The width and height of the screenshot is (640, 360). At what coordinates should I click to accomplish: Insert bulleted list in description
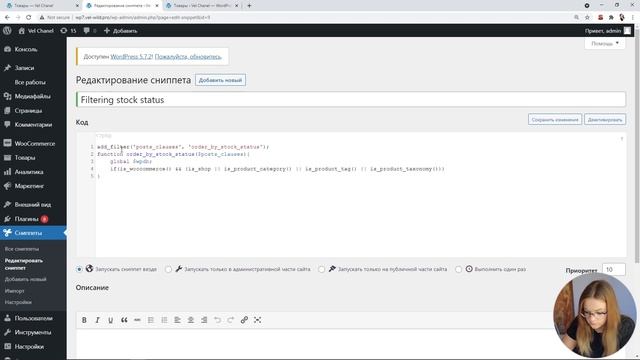tap(151, 320)
